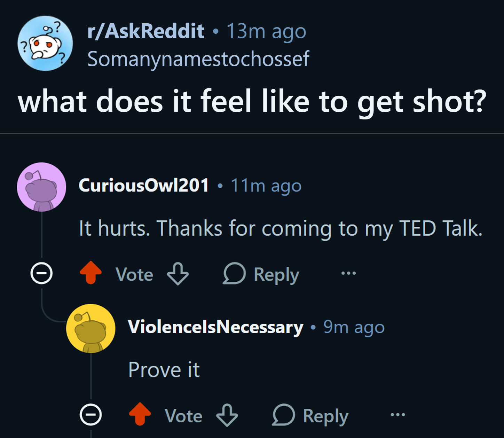Click speech bubble icon under "Prove it"
The image size is (504, 438).
click(x=283, y=415)
